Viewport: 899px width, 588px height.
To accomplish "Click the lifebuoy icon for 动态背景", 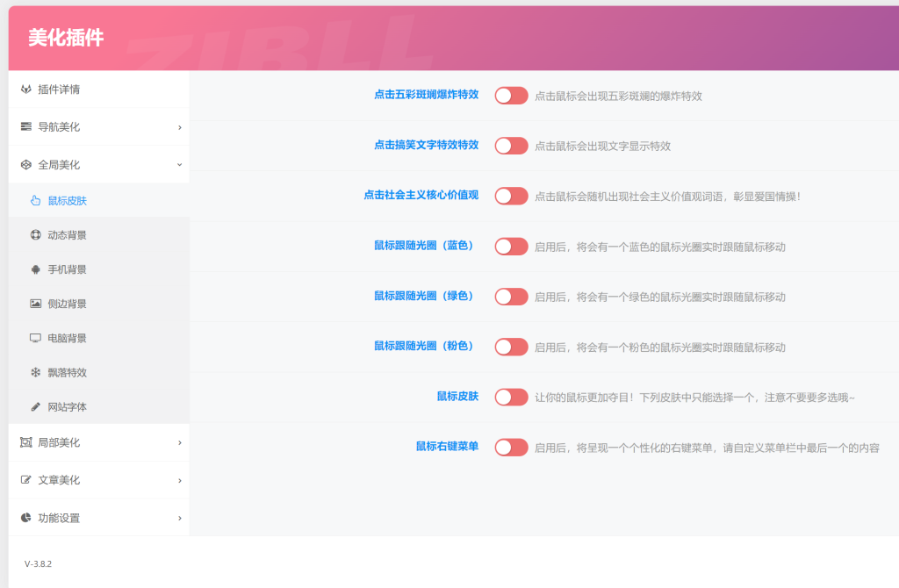I will 36,235.
